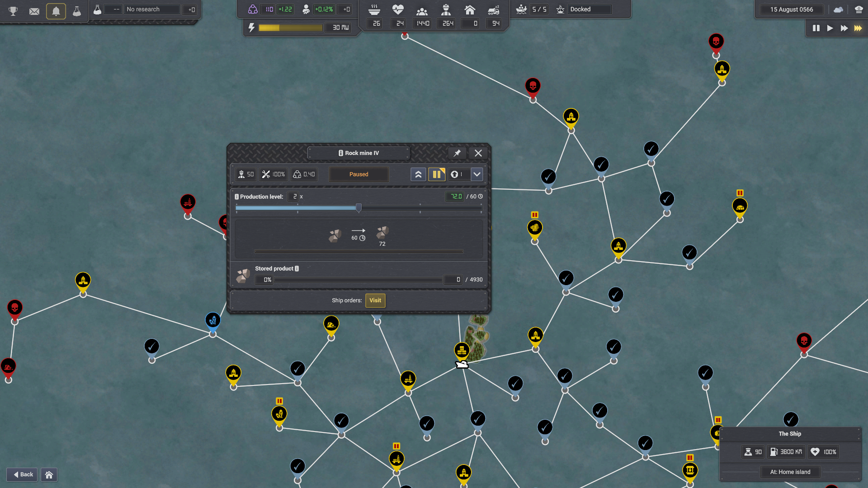This screenshot has height=488, width=868.
Task: Click the idle vehicles truck icon
Action: tap(494, 9)
